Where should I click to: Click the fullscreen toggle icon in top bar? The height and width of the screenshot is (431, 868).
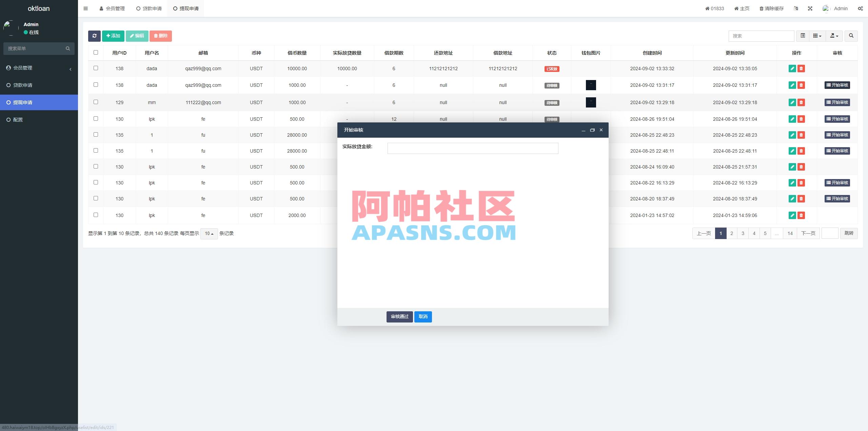point(810,8)
